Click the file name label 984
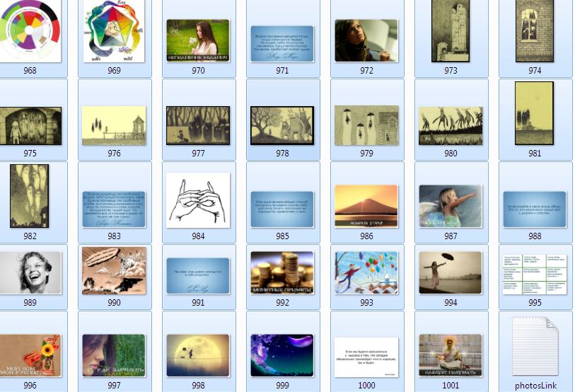 coord(198,236)
